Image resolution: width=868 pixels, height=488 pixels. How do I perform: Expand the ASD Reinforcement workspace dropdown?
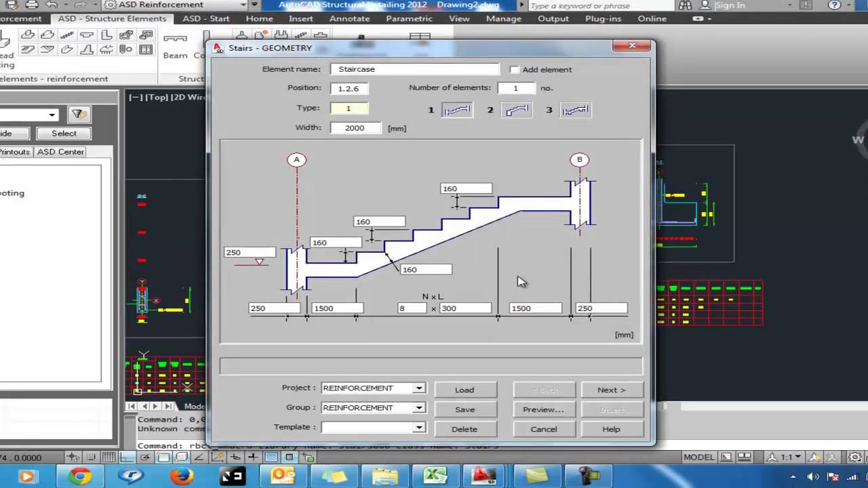tap(244, 5)
